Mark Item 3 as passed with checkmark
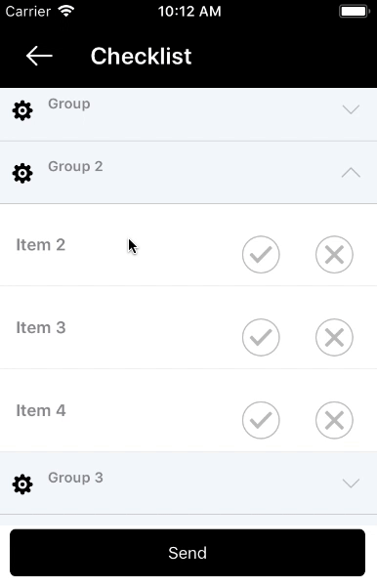This screenshot has height=588, width=377. click(x=261, y=337)
